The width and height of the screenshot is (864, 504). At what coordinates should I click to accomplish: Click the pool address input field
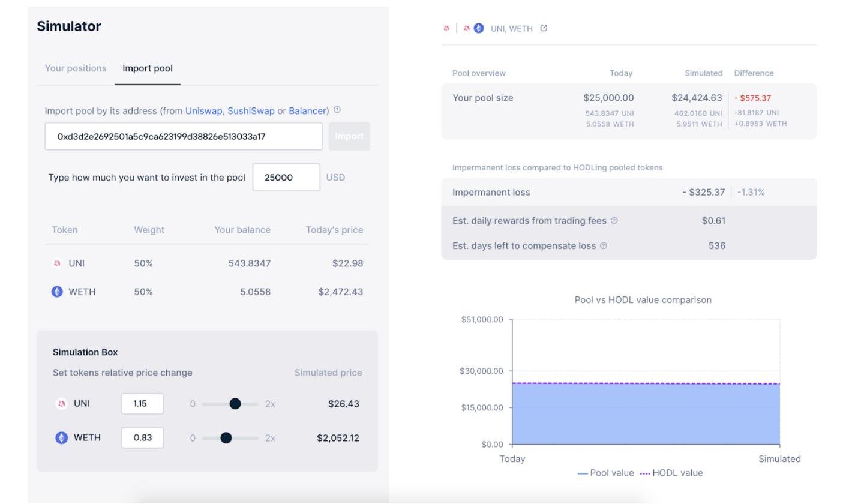(x=184, y=137)
